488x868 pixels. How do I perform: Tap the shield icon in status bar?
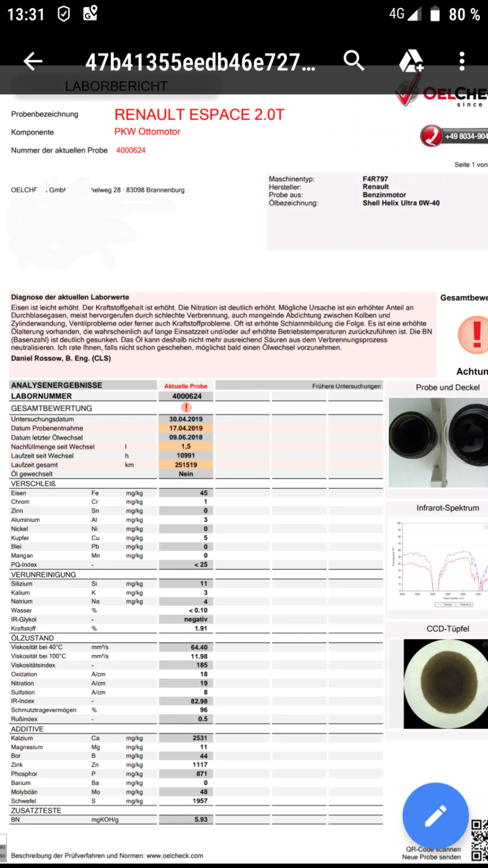point(64,14)
